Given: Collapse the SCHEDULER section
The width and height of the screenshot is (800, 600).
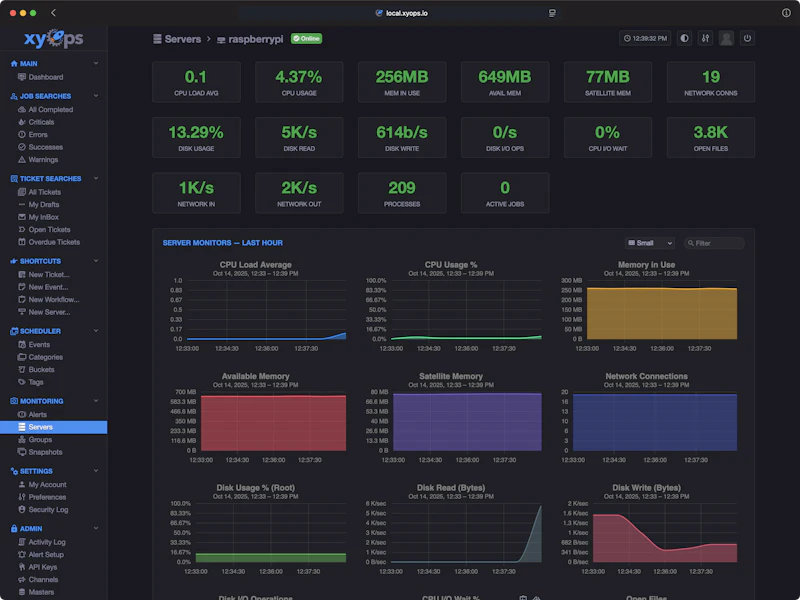Looking at the screenshot, I should tap(96, 331).
